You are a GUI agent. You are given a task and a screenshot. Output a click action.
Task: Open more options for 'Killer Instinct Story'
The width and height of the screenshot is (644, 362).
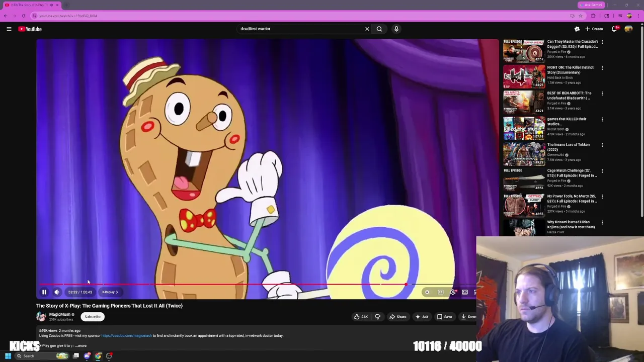602,68
